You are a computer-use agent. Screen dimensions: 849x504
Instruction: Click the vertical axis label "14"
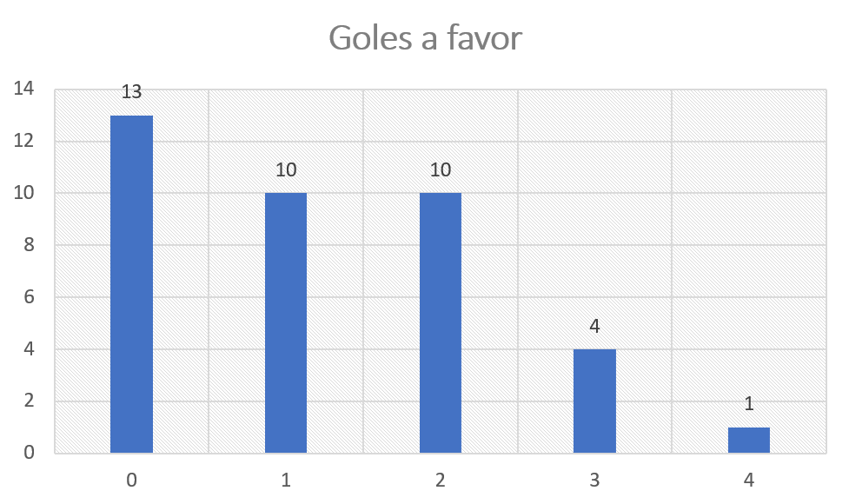(x=23, y=89)
